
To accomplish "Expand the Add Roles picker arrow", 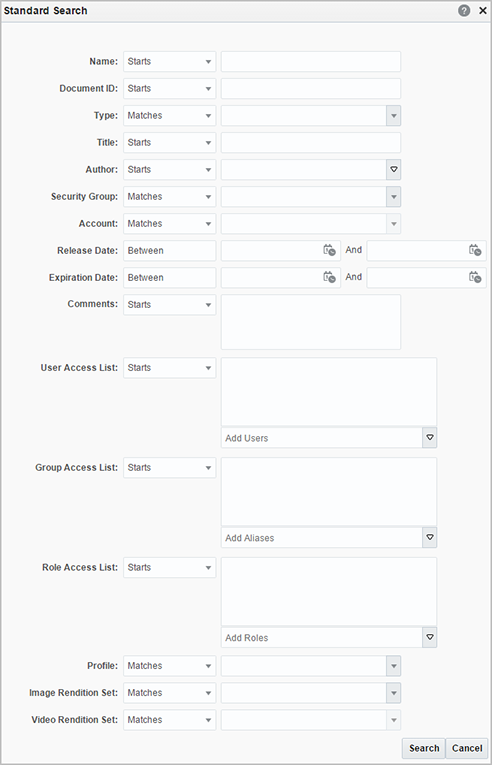I will (430, 637).
